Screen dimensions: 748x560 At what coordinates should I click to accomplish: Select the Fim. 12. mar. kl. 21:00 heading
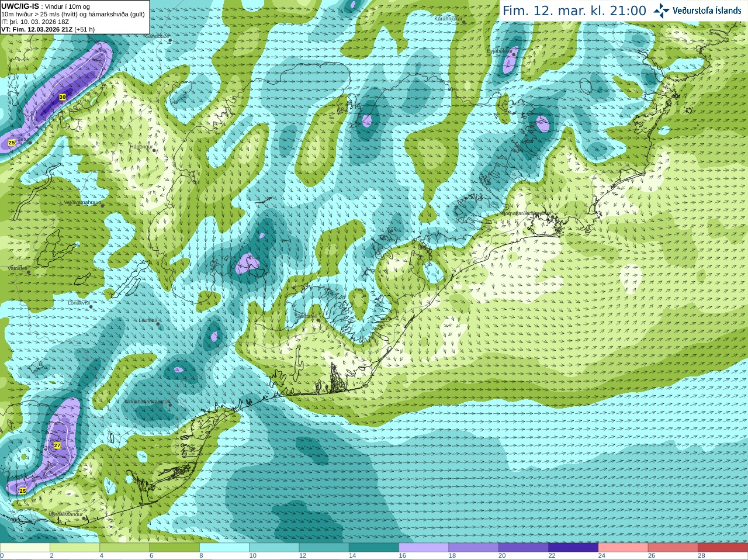coord(574,11)
